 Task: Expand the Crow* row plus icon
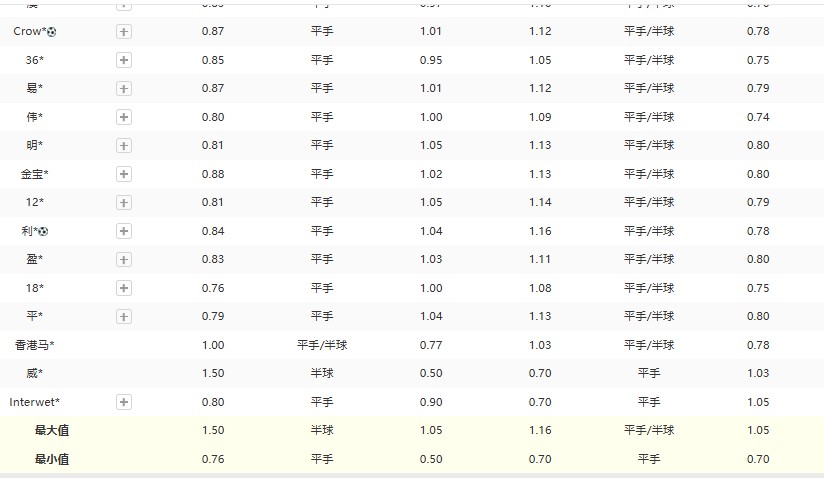(x=124, y=32)
